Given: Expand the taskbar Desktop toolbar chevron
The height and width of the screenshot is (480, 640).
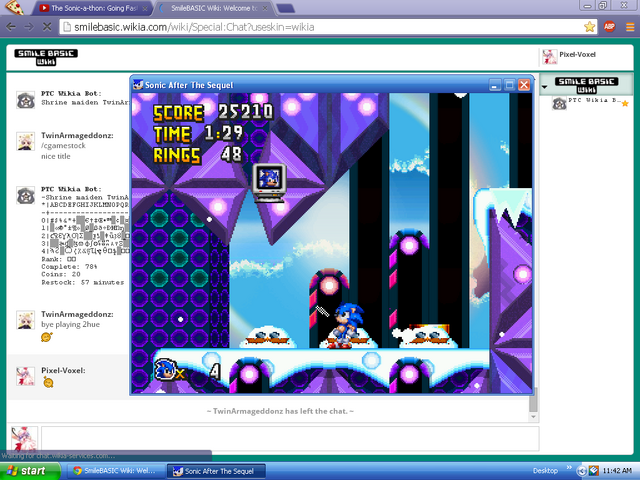Looking at the screenshot, I should coord(569,467).
